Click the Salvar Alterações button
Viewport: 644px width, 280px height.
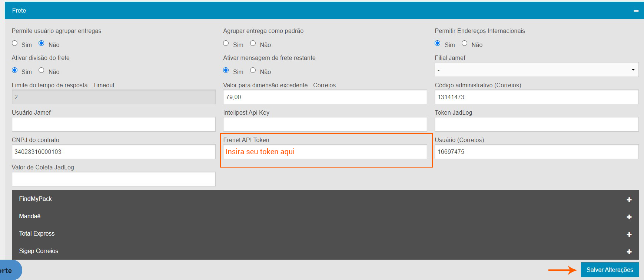610,270
